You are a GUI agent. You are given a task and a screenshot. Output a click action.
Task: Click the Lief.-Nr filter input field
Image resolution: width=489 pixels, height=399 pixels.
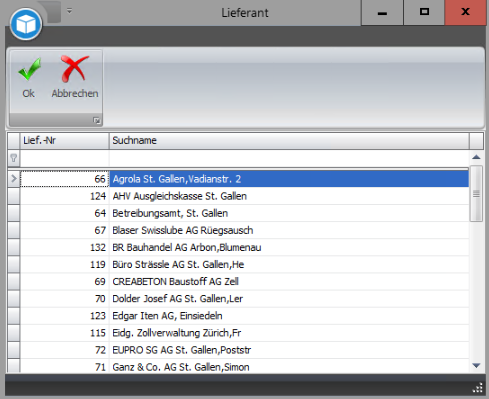(64, 158)
